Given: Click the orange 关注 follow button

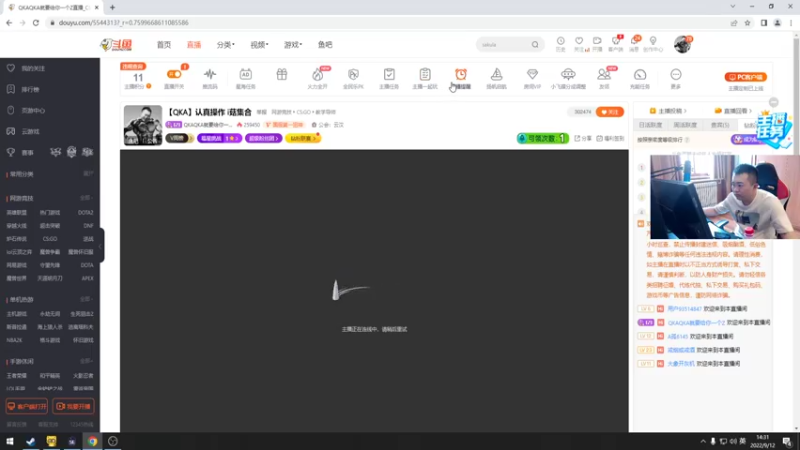Looking at the screenshot, I should point(610,112).
